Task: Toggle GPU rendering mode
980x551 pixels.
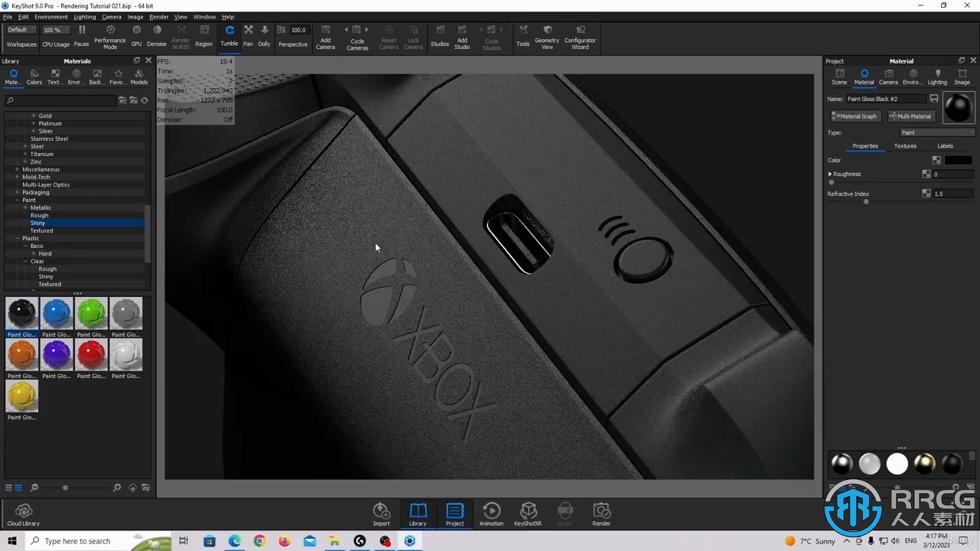Action: 136,36
